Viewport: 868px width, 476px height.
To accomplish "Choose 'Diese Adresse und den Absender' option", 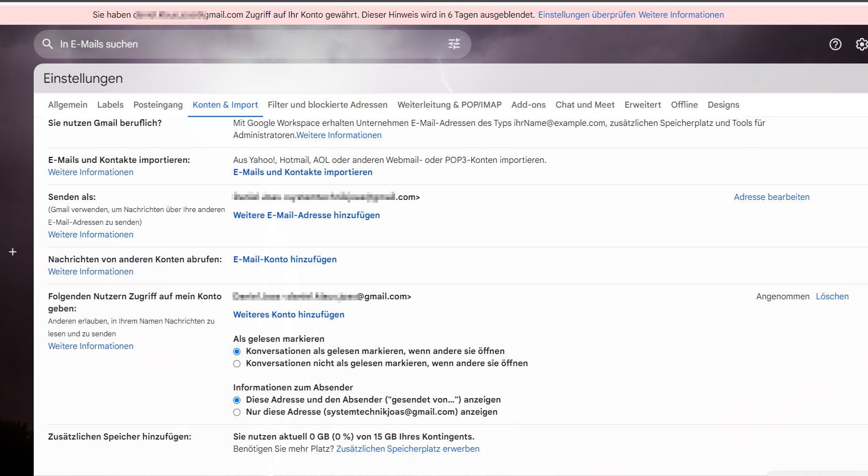I will pos(237,400).
